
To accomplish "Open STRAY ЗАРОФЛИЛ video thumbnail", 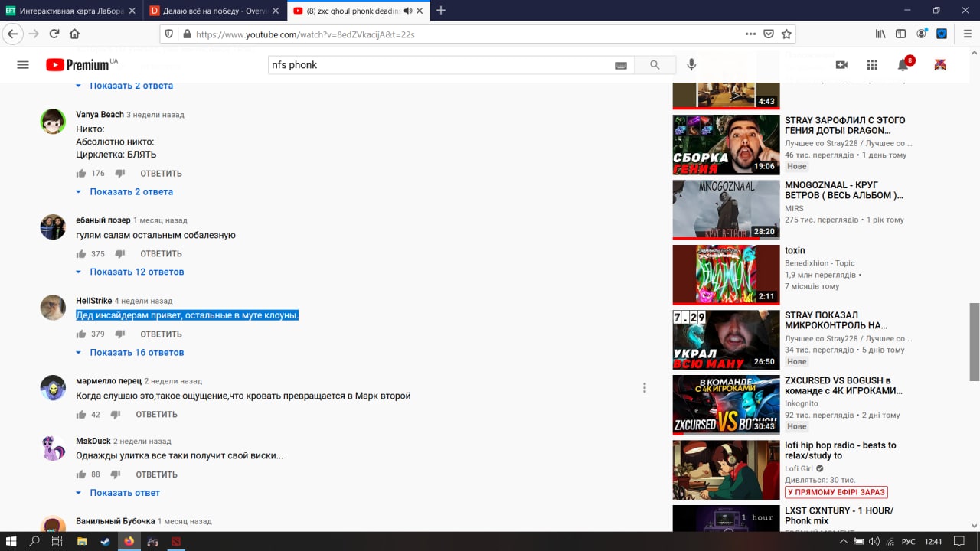I will click(x=726, y=145).
